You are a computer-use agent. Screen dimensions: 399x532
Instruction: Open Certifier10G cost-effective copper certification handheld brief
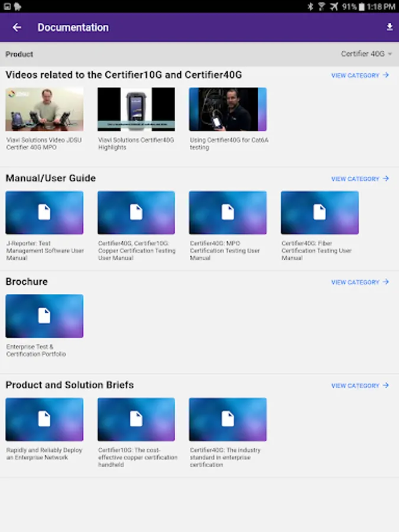(136, 420)
